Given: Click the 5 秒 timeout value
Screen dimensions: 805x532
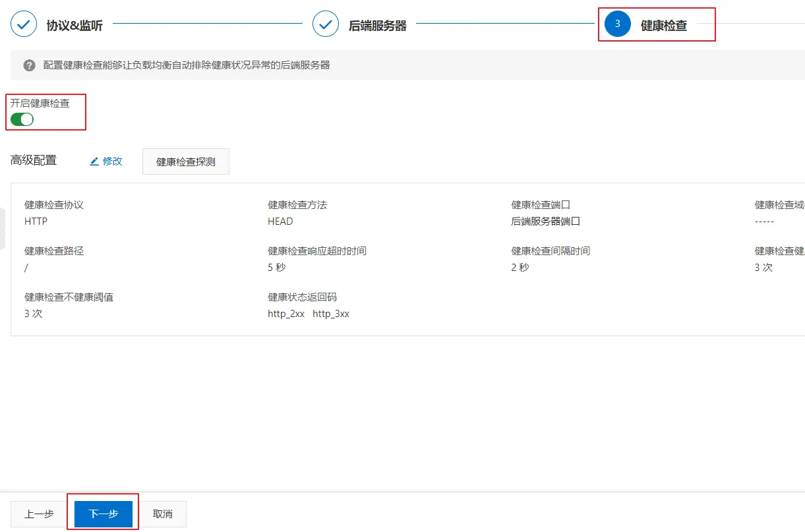Looking at the screenshot, I should coord(277,268).
